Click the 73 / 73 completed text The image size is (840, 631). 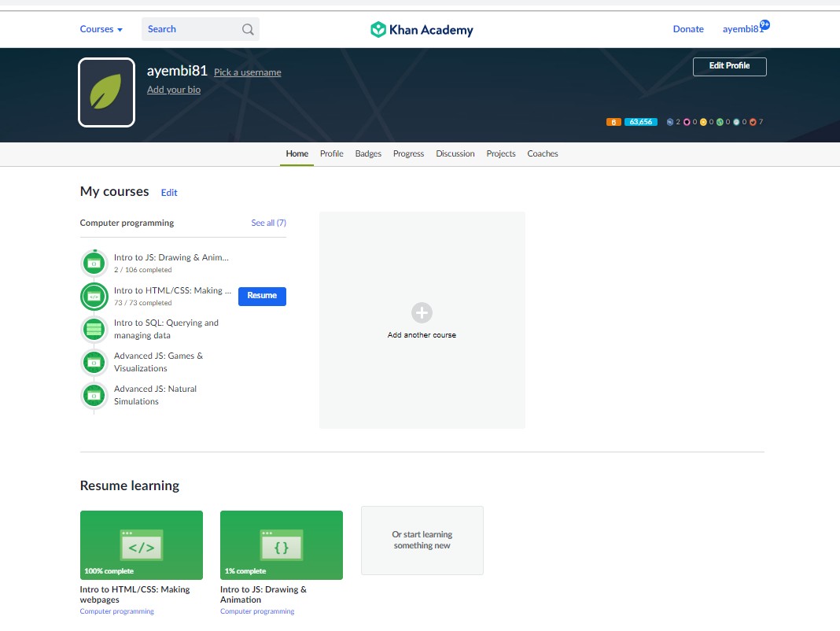coord(142,303)
